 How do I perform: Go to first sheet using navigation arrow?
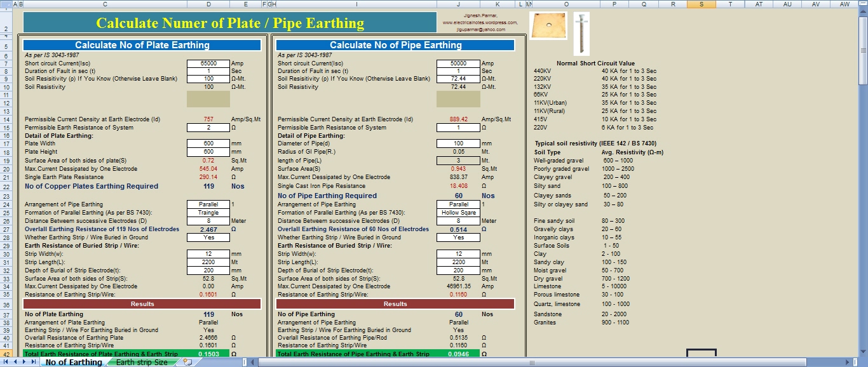[6, 362]
